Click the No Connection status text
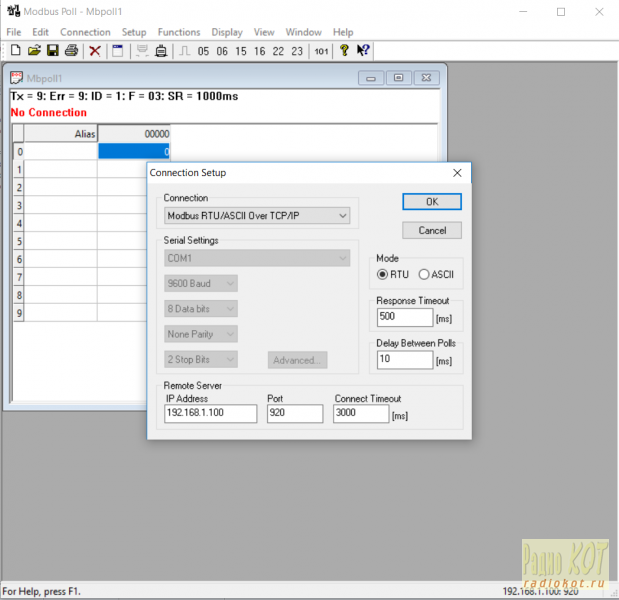This screenshot has width=619, height=600. tap(49, 112)
